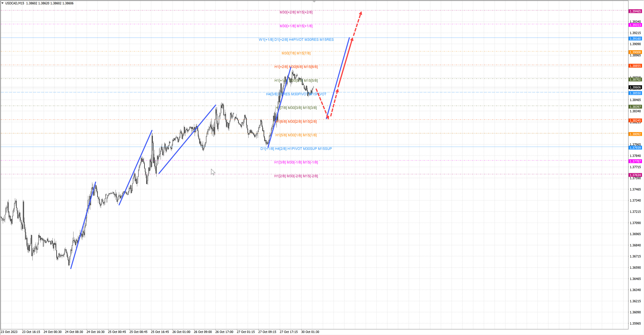Image resolution: width=644 pixels, height=335 pixels.
Task: Select the W1[+1/8] D1[+2/8] H4PIVOT level label
Action: (x=296, y=40)
